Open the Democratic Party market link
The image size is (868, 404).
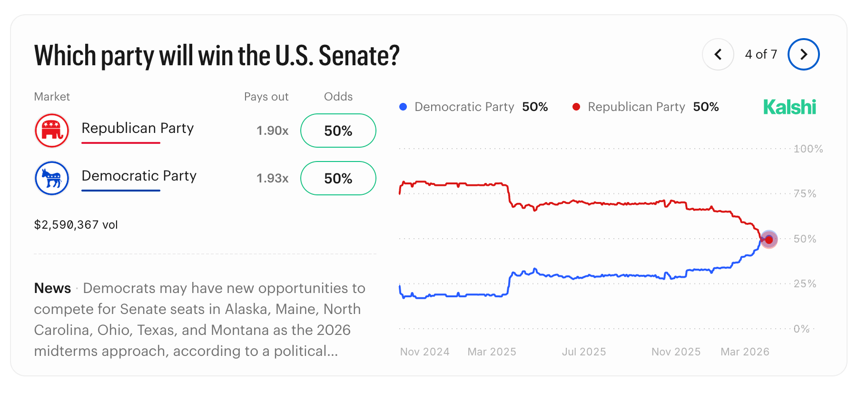tap(139, 176)
